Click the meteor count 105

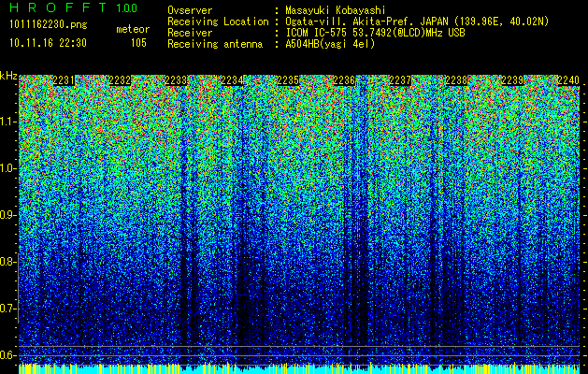tap(138, 43)
